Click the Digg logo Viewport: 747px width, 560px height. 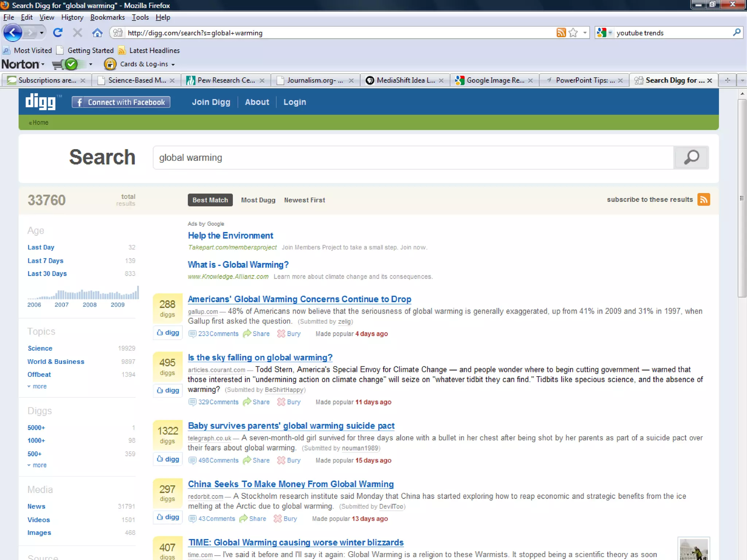(x=41, y=102)
